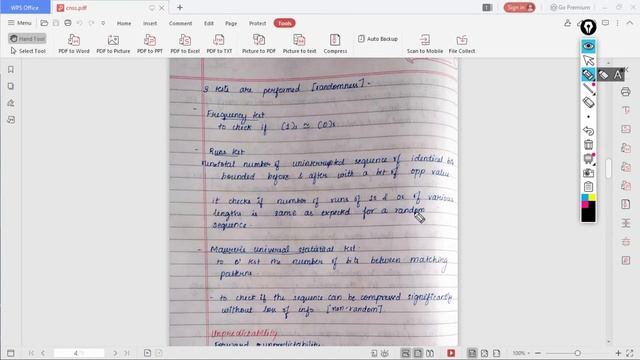Click Go Premium link

pos(570,7)
